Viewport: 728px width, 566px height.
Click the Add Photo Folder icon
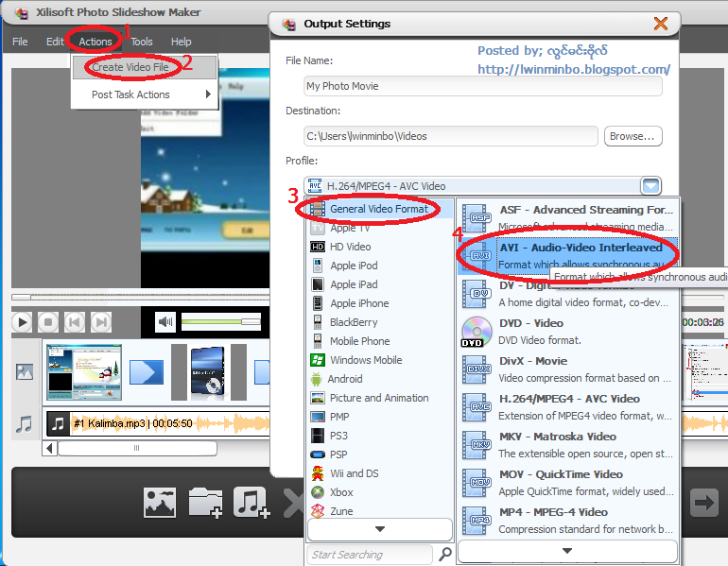pyautogui.click(x=205, y=503)
